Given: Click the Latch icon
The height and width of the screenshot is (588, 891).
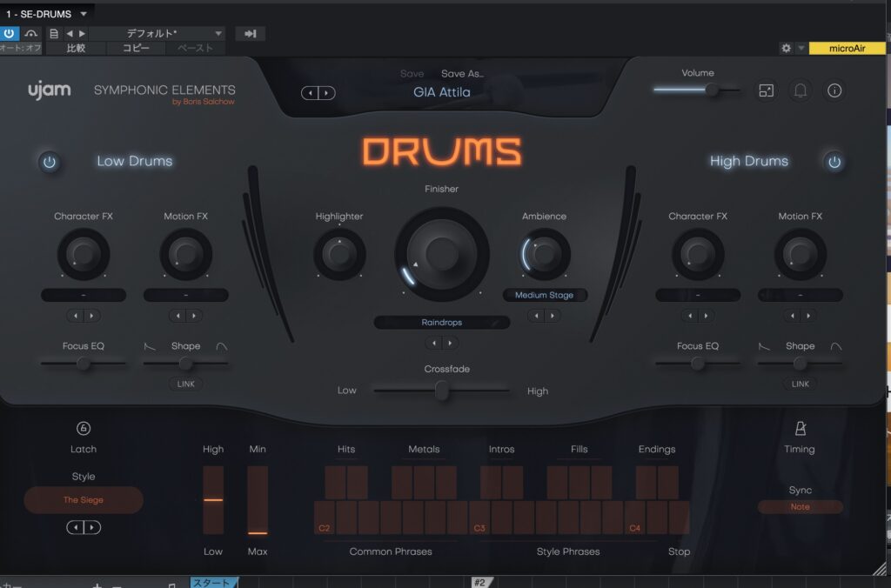Looking at the screenshot, I should point(84,428).
